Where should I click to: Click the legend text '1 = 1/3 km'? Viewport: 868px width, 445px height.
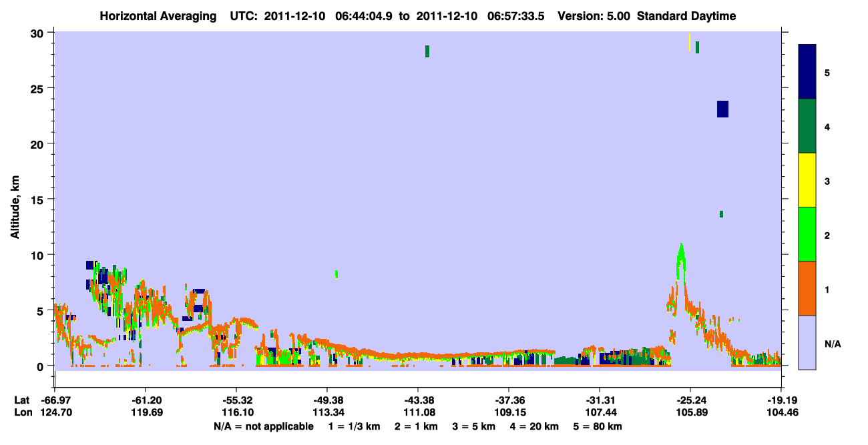click(x=354, y=426)
